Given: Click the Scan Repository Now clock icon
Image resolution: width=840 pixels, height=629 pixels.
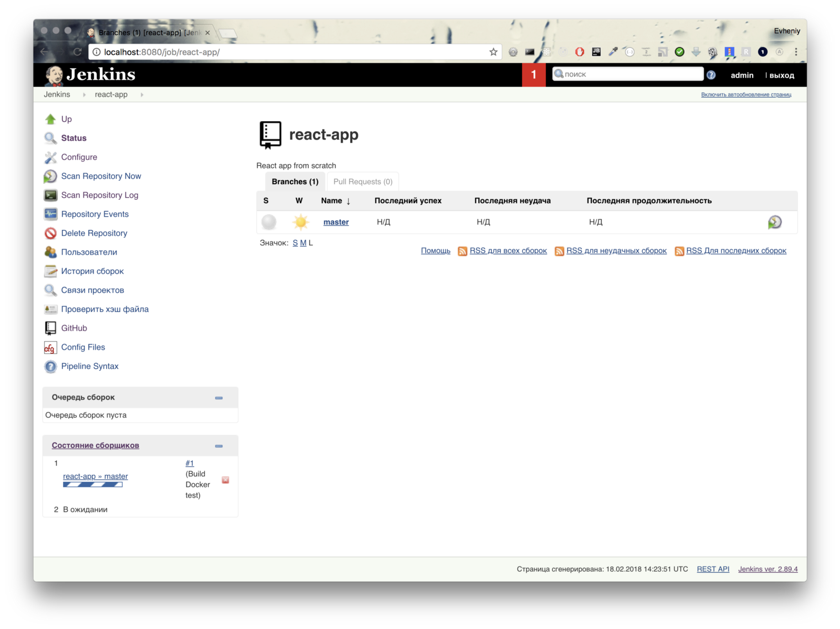Looking at the screenshot, I should point(50,176).
